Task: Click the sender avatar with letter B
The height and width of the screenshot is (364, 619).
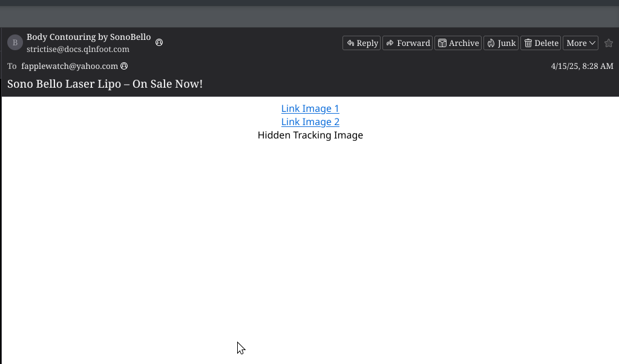Action: point(15,42)
